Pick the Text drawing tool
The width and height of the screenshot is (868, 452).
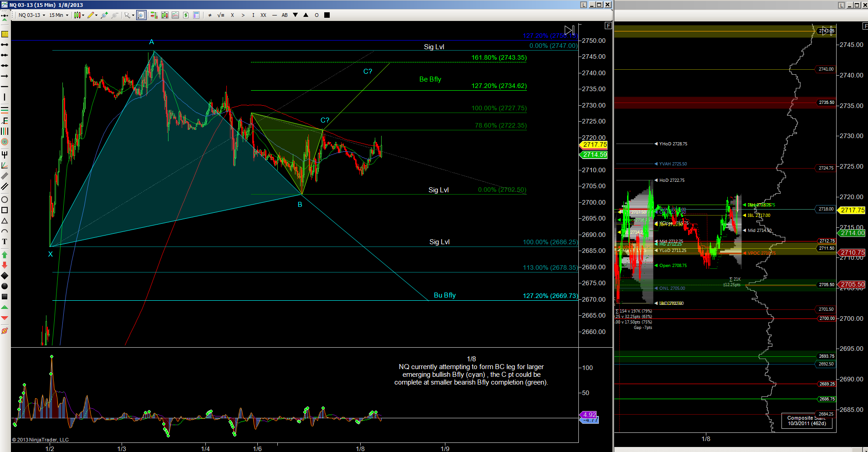[5, 241]
